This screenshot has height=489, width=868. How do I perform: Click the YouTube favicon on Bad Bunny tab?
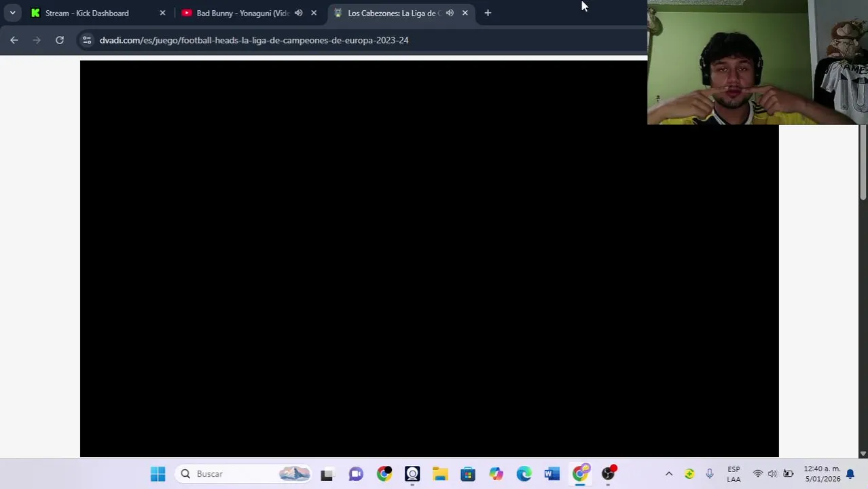(x=186, y=13)
